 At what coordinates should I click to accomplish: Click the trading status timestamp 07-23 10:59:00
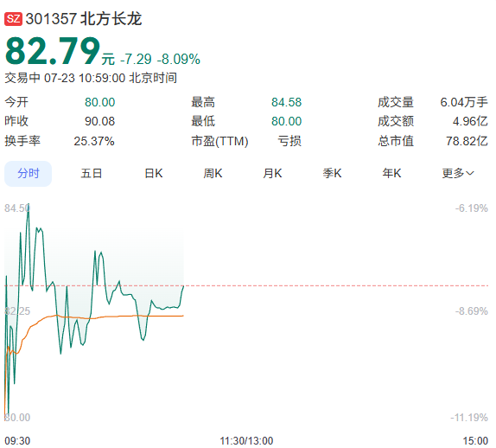point(85,78)
